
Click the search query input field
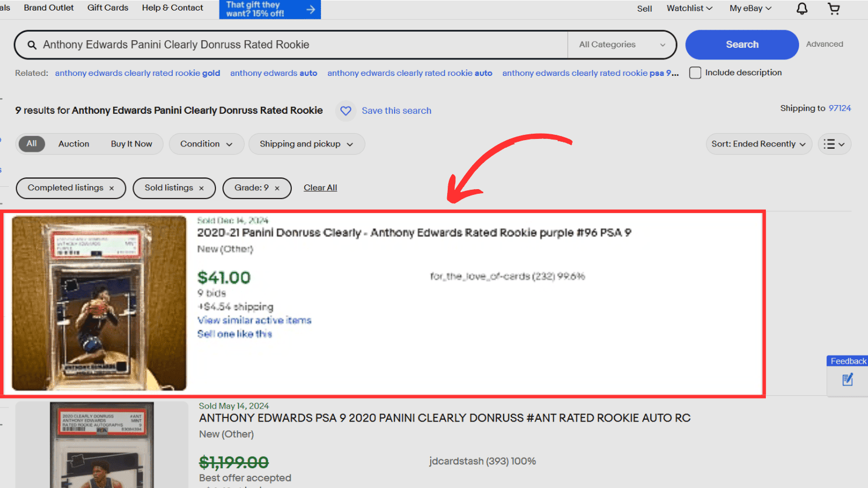click(304, 45)
